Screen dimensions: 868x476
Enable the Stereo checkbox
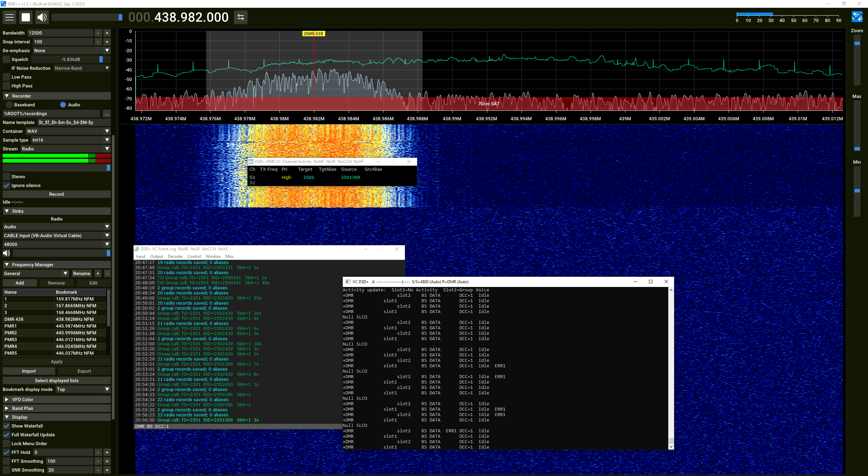(x=6, y=177)
